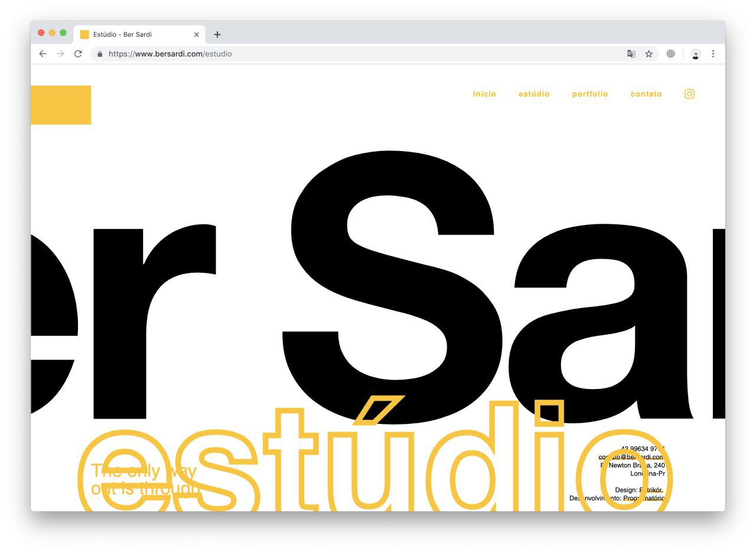Open the translate page icon
756x552 pixels.
pos(631,54)
